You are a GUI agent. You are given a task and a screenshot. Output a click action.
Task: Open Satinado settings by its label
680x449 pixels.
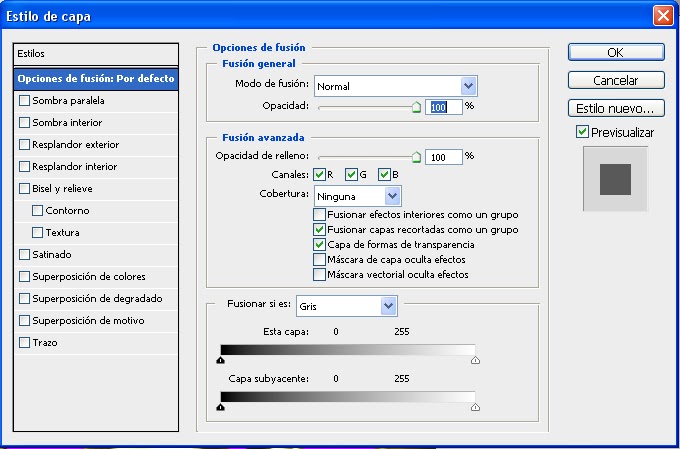point(52,255)
